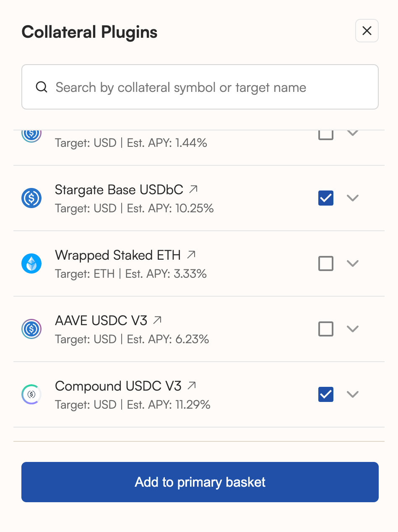Expand Stargate Base USDbC details chevron

click(353, 198)
